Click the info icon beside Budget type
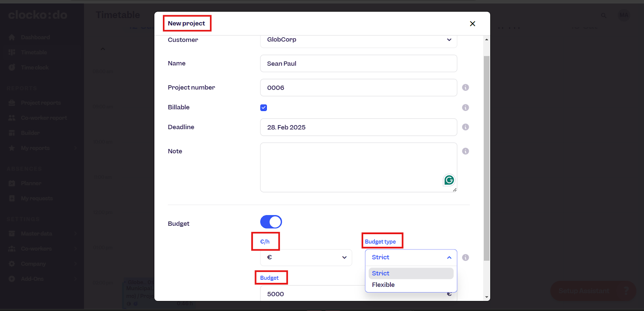The image size is (644, 311). click(x=465, y=257)
